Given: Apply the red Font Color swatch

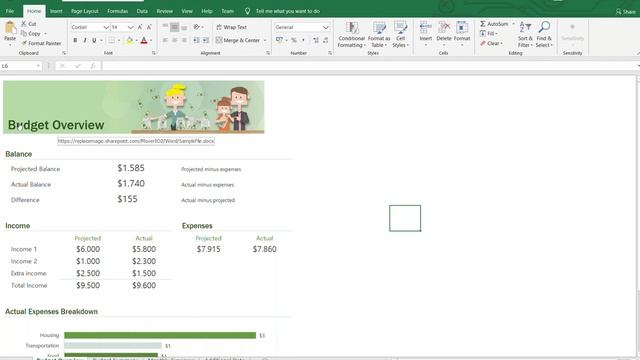Looking at the screenshot, I should [144, 40].
